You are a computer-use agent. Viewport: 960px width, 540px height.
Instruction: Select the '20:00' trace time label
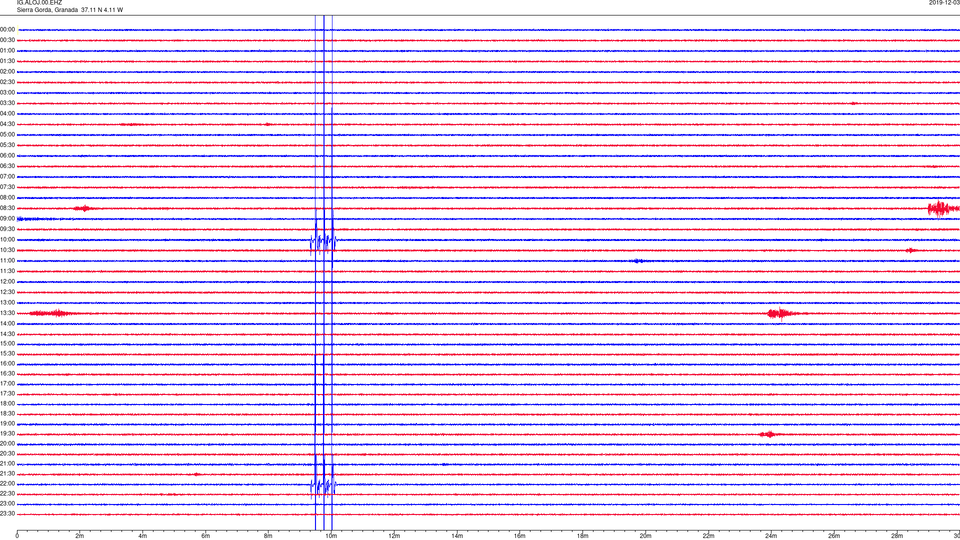tap(7, 444)
